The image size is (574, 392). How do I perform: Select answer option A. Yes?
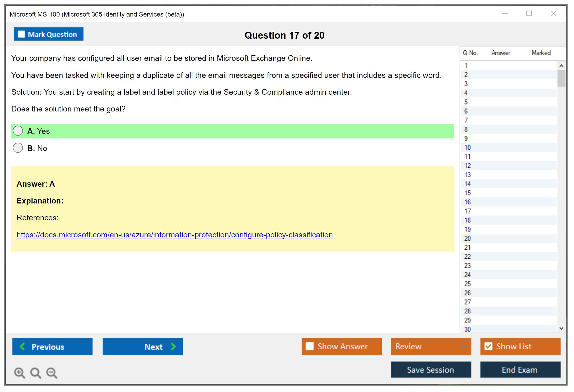pos(18,131)
